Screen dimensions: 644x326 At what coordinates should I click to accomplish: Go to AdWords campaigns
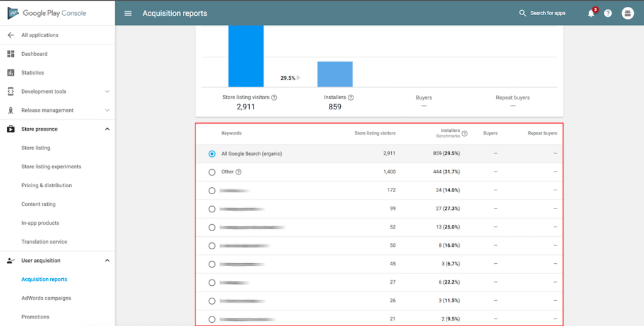click(46, 298)
